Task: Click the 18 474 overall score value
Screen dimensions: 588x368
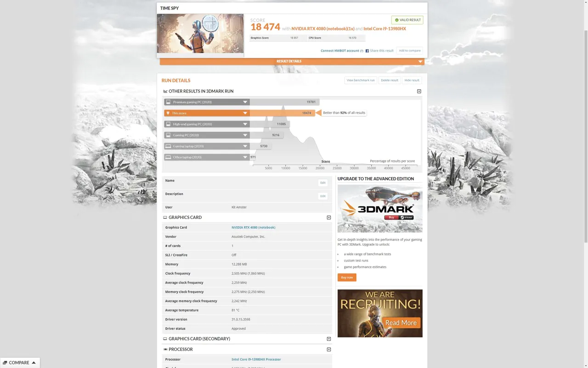Action: coord(266,27)
